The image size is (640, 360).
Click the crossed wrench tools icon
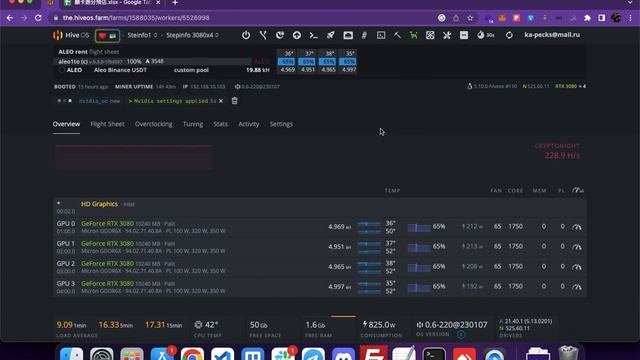447,36
